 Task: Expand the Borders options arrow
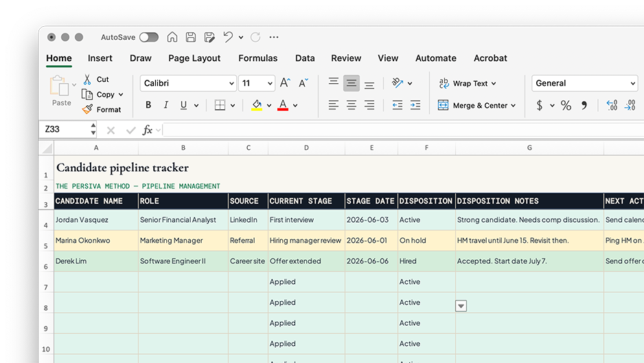click(x=233, y=106)
